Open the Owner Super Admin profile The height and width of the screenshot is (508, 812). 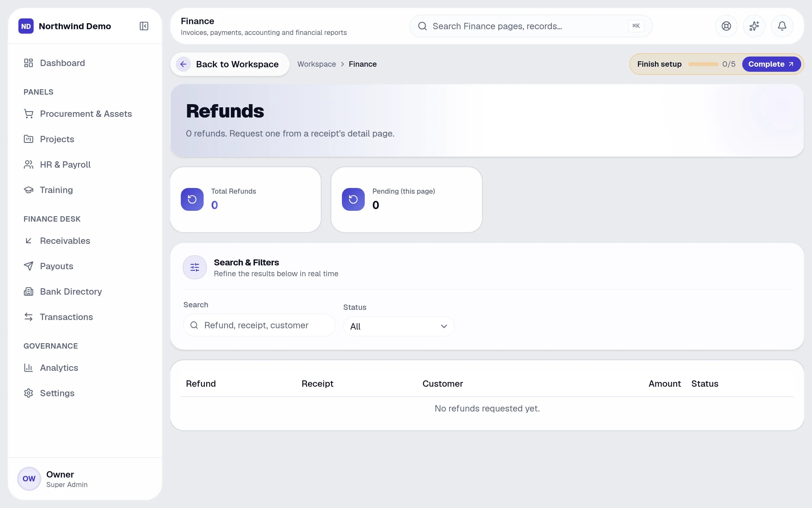point(85,478)
